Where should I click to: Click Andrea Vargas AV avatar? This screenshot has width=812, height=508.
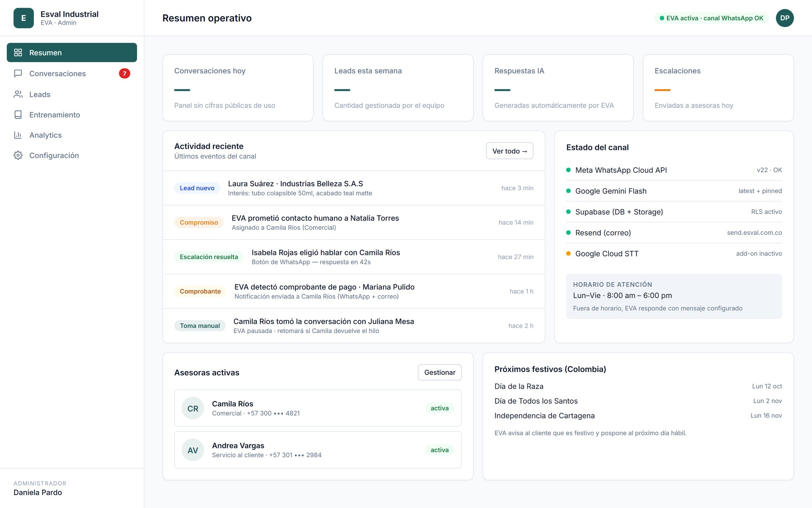pyautogui.click(x=193, y=450)
